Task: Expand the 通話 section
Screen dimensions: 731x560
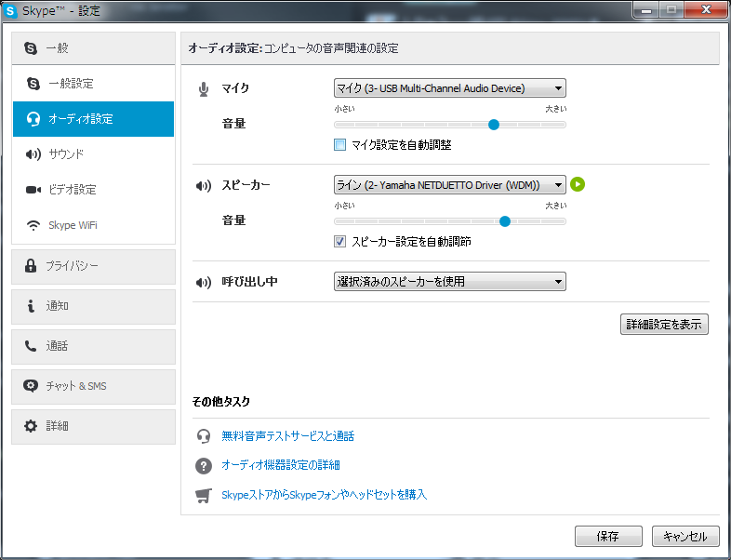Action: (93, 347)
